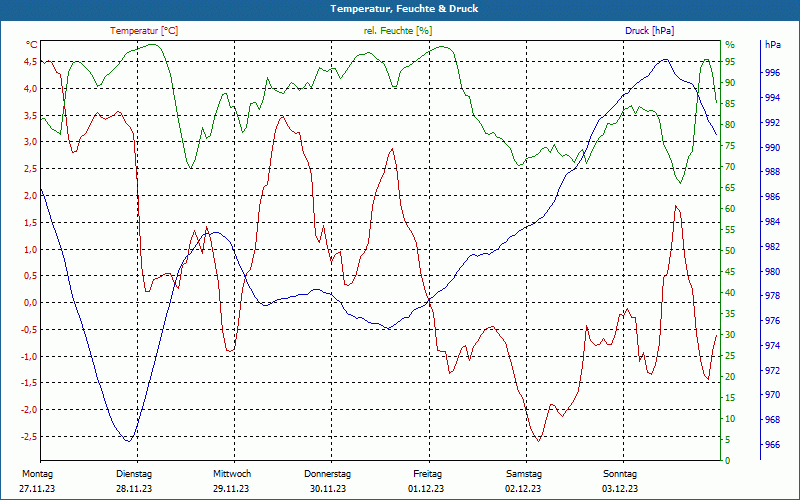Click the '0,0' temperature axis value

[31, 303]
